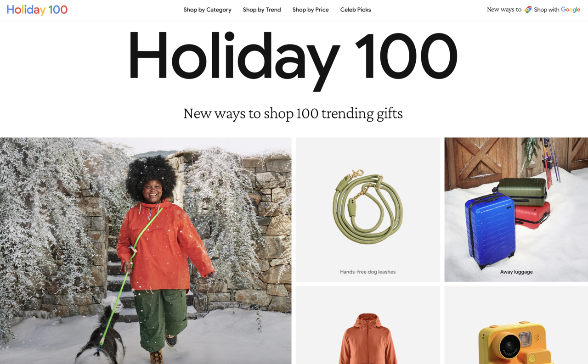Select the Shop by Price nav item
The image size is (588, 364).
click(x=311, y=10)
